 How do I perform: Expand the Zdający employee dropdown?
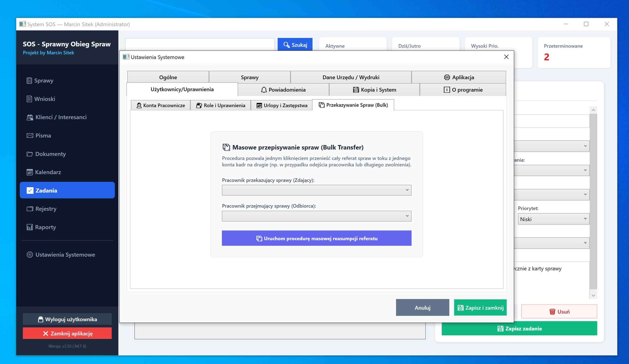tap(316, 190)
